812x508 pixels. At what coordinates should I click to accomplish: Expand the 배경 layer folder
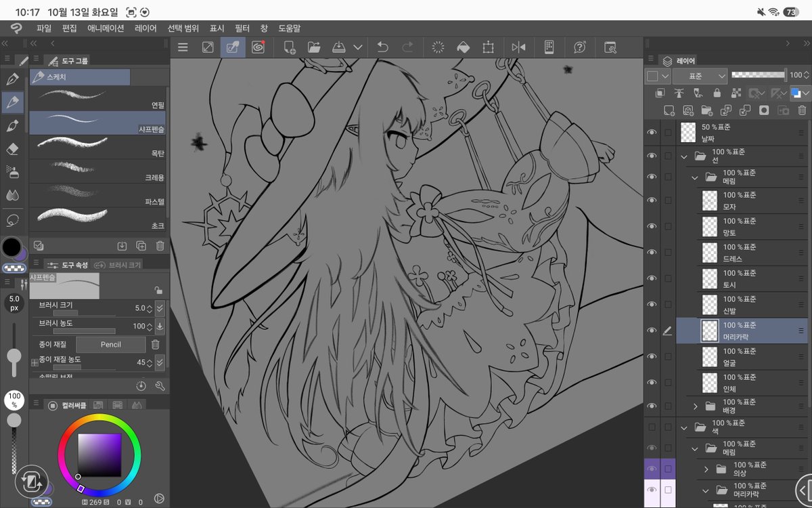pos(695,406)
